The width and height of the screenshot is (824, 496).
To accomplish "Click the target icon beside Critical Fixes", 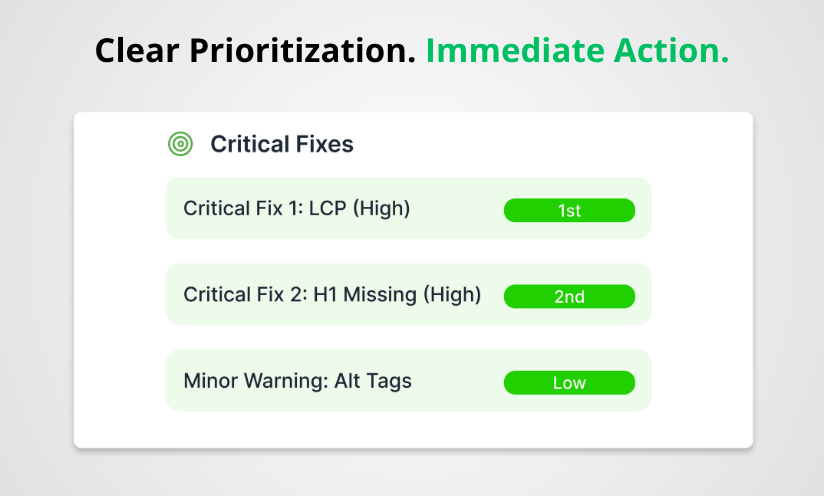I will point(180,144).
